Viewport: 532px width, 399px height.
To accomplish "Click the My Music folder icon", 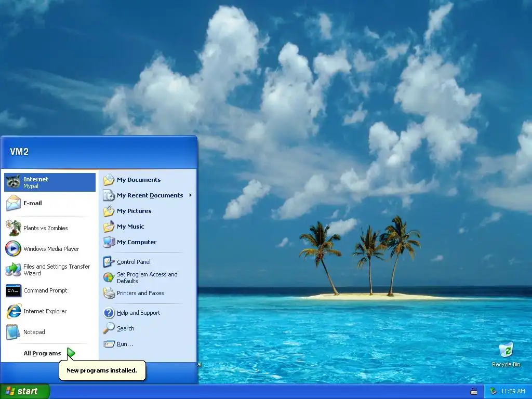I will 109,227.
